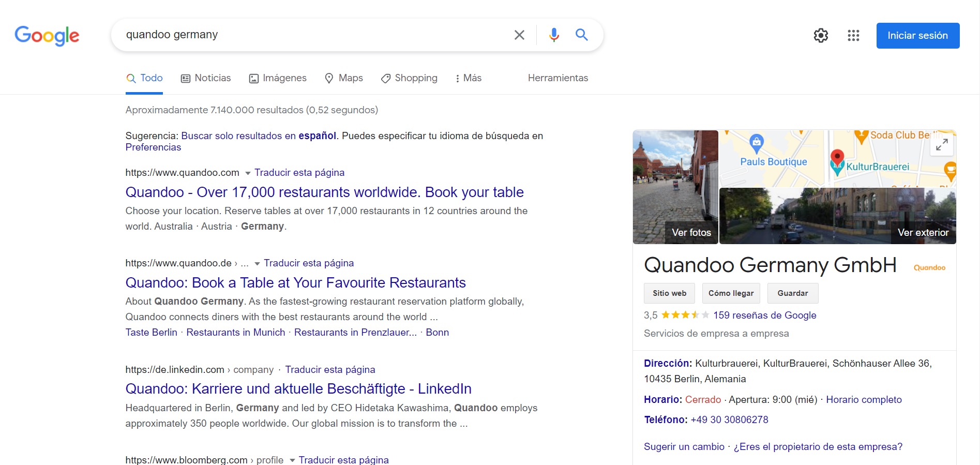The height and width of the screenshot is (465, 980).
Task: Click the Cómo llegar button
Action: (x=731, y=293)
